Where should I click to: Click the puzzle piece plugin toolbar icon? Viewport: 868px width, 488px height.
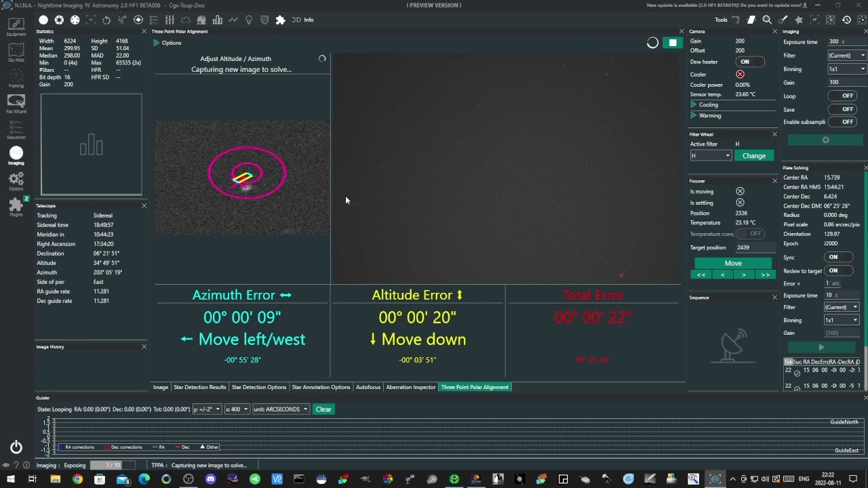coord(281,20)
